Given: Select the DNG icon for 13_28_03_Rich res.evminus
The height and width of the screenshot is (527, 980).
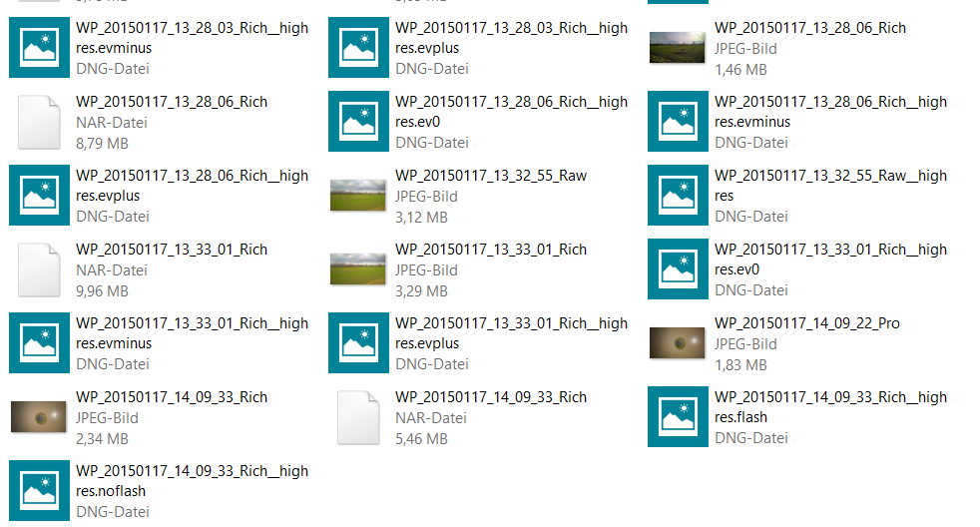Looking at the screenshot, I should [39, 48].
